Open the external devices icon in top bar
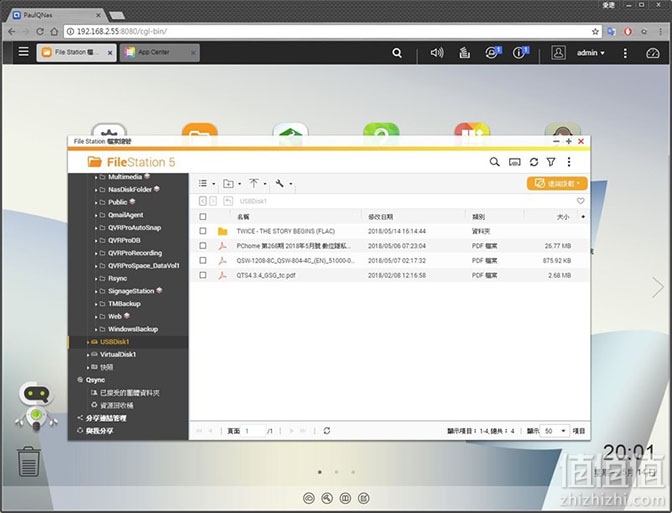Screen dimensions: 672x513 tap(465, 53)
